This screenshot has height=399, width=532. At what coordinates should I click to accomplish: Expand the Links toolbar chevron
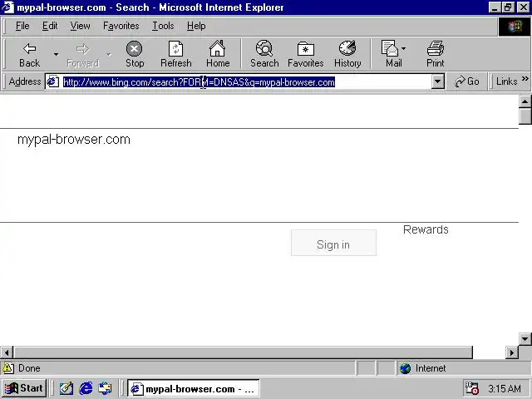click(525, 79)
